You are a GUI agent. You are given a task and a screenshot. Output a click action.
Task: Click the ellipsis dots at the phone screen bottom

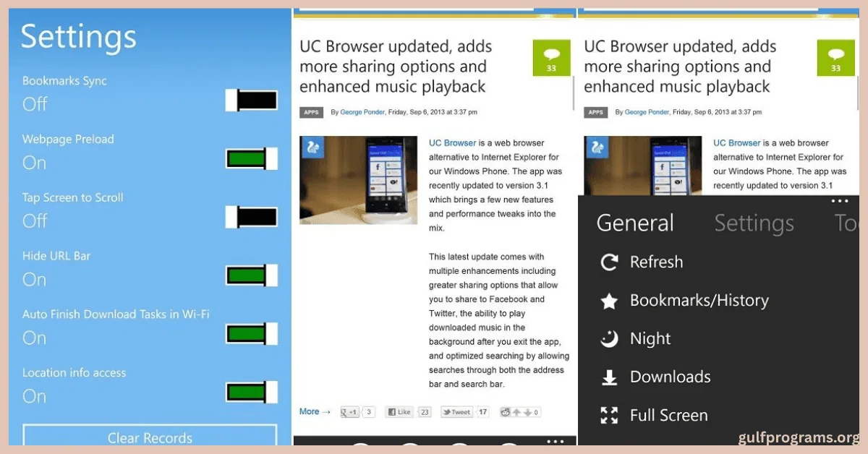click(554, 441)
